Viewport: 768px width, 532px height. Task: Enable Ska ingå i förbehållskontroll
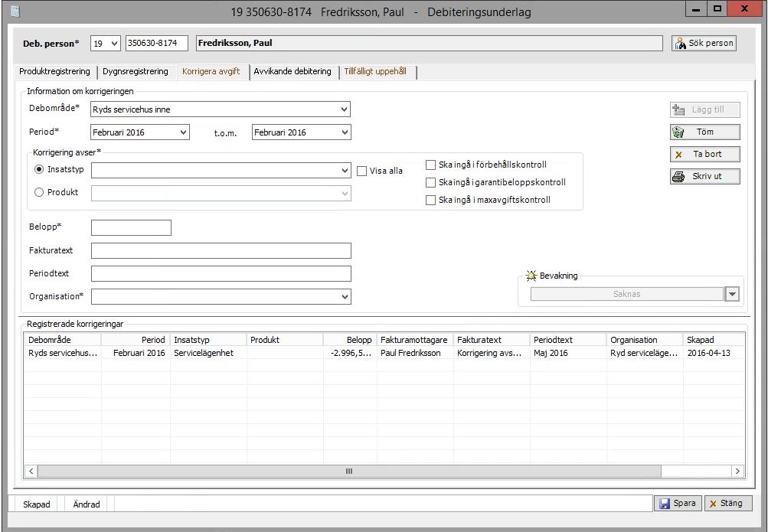click(x=430, y=165)
